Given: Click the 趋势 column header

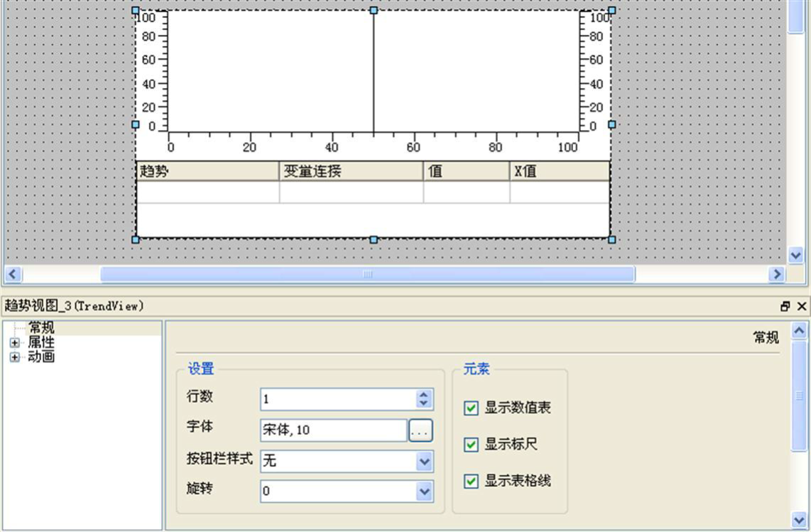Looking at the screenshot, I should pos(208,171).
